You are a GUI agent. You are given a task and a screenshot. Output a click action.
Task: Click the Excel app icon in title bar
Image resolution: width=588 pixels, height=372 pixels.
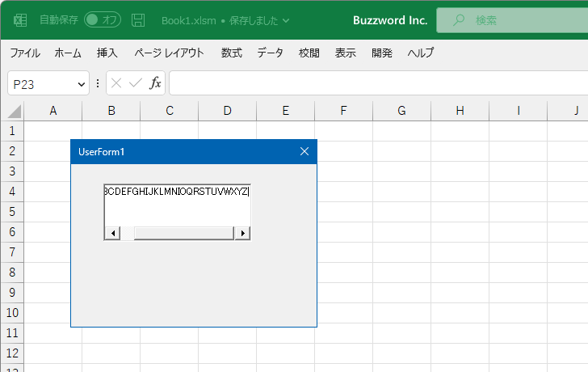(x=20, y=19)
